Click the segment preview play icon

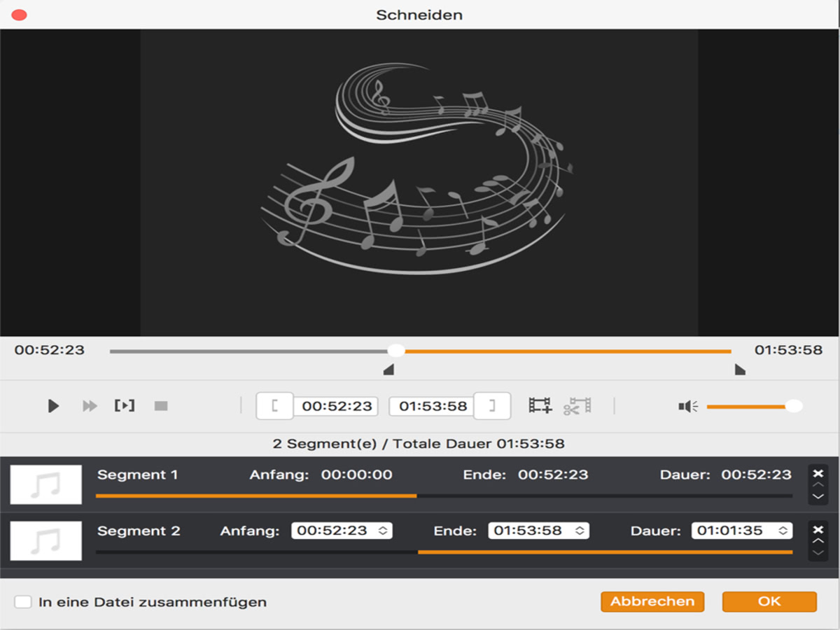pos(124,405)
